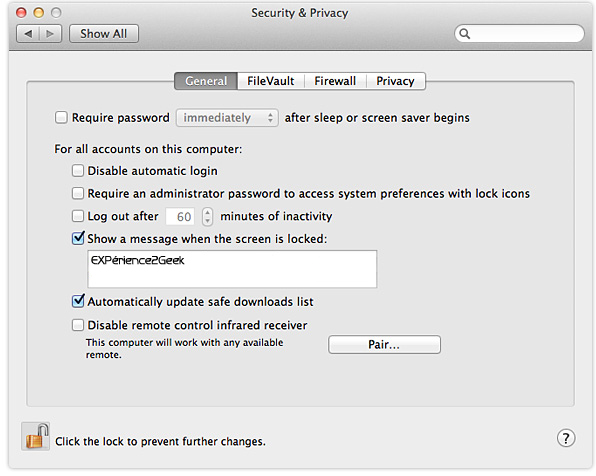This screenshot has width=596, height=476.
Task: Uncheck Show a message when screen is locked
Action: [x=78, y=238]
